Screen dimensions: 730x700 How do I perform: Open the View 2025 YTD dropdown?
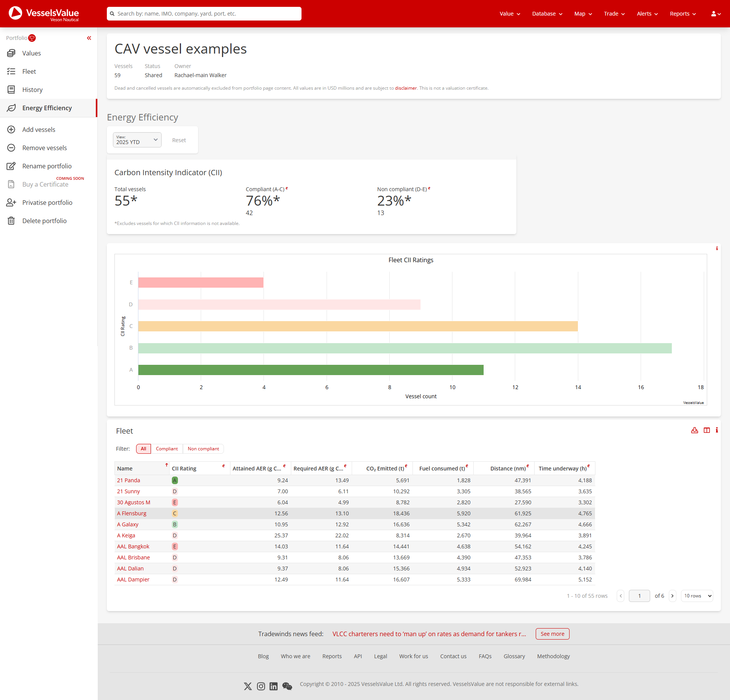(137, 140)
